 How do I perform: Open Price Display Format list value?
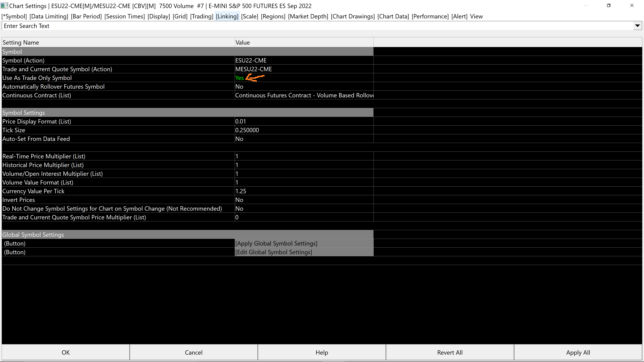pos(240,121)
